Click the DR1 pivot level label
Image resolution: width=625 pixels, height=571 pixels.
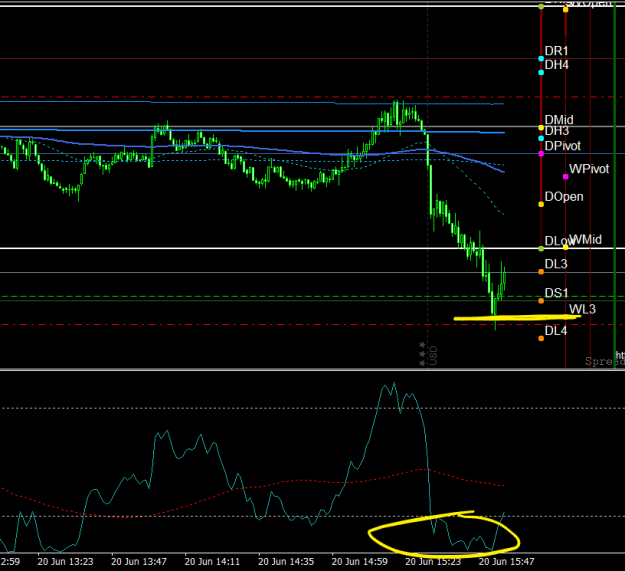(x=556, y=51)
